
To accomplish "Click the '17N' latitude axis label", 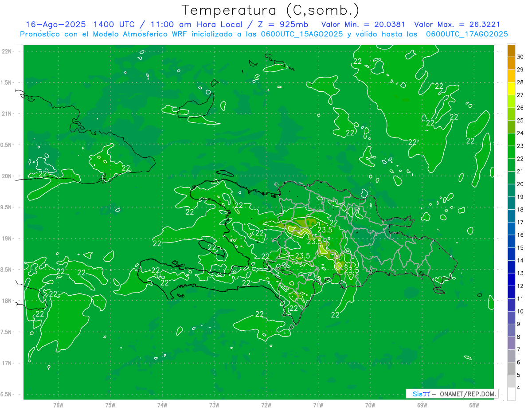I will point(7,363).
